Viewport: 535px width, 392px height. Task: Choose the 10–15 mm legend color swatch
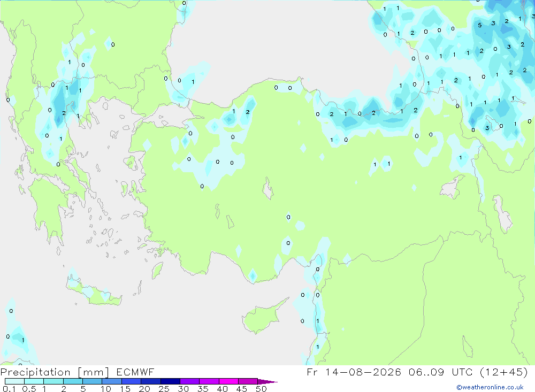click(x=112, y=381)
